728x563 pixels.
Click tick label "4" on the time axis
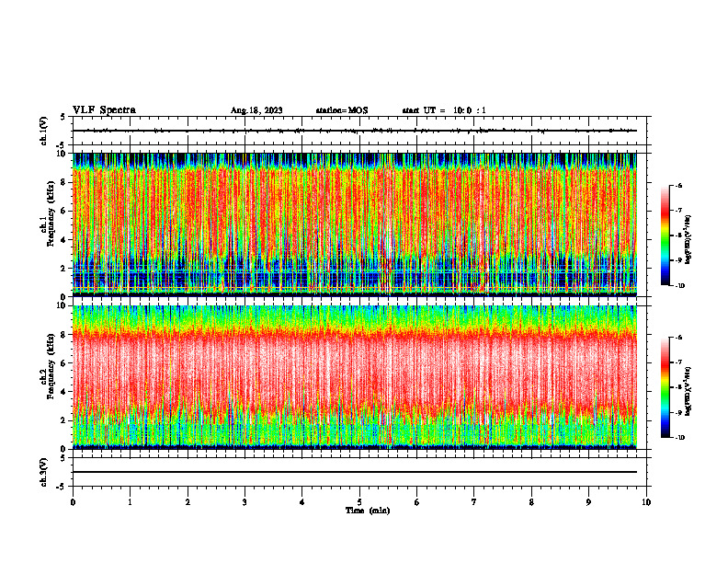pos(302,502)
